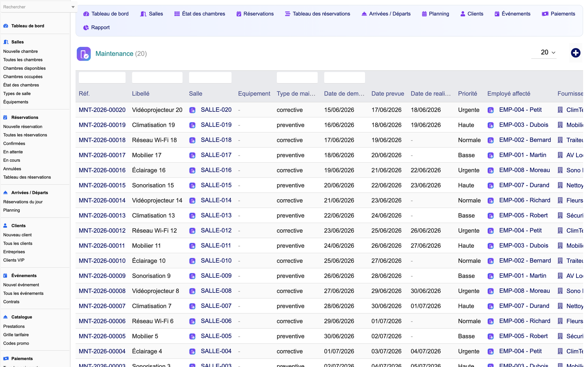
Task: Click the Maintenance module icon beside the title
Action: 84,54
